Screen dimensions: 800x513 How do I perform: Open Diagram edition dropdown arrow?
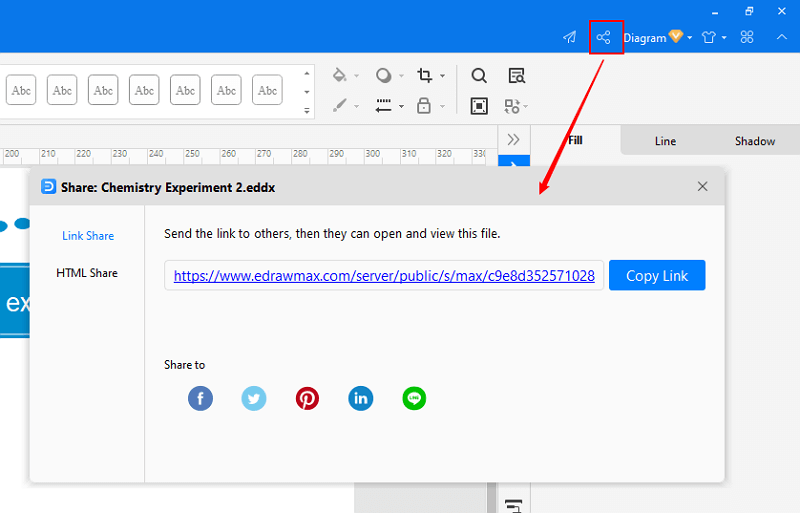(x=690, y=38)
